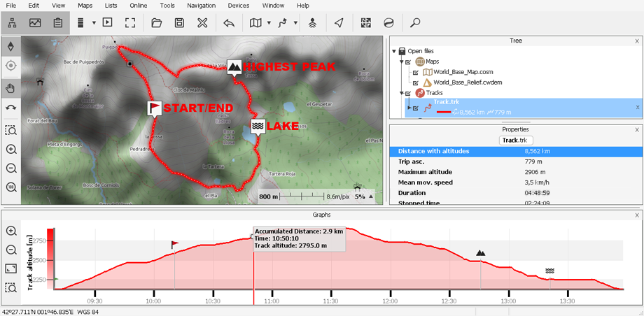Open the Navigation menu
This screenshot has height=316, width=644.
[201, 6]
